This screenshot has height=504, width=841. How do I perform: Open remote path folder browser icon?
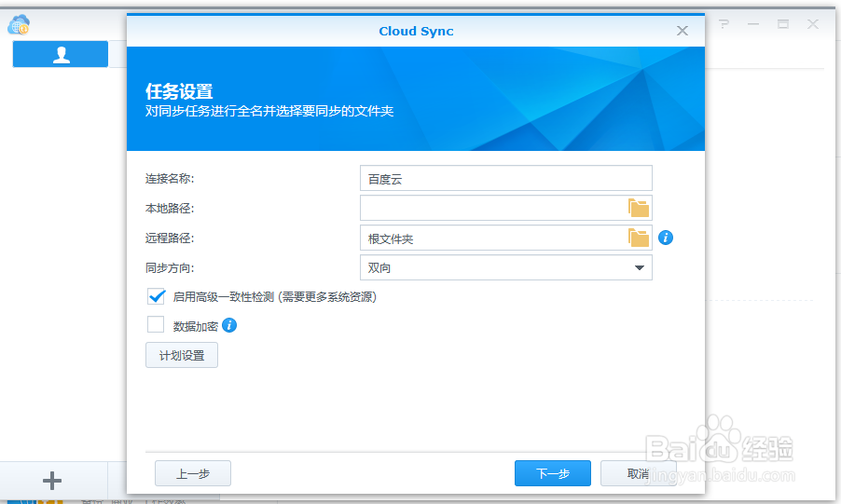point(639,238)
